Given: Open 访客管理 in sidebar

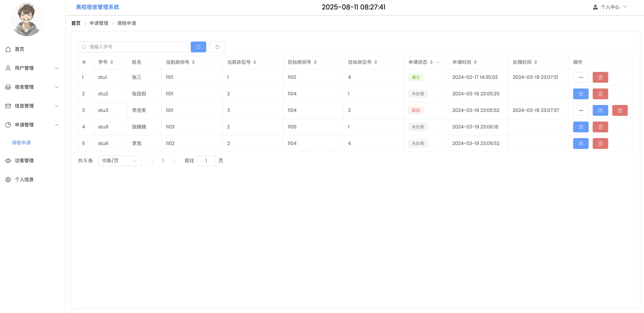Looking at the screenshot, I should tap(24, 161).
